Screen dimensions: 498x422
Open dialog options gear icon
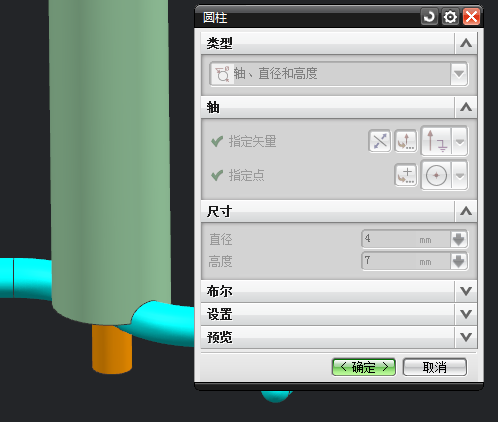tap(450, 17)
